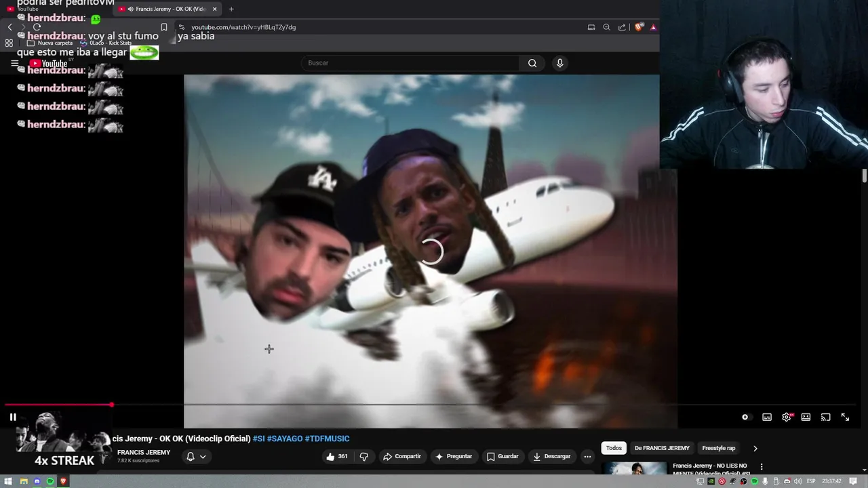Save video with Guardar button

[x=502, y=457]
